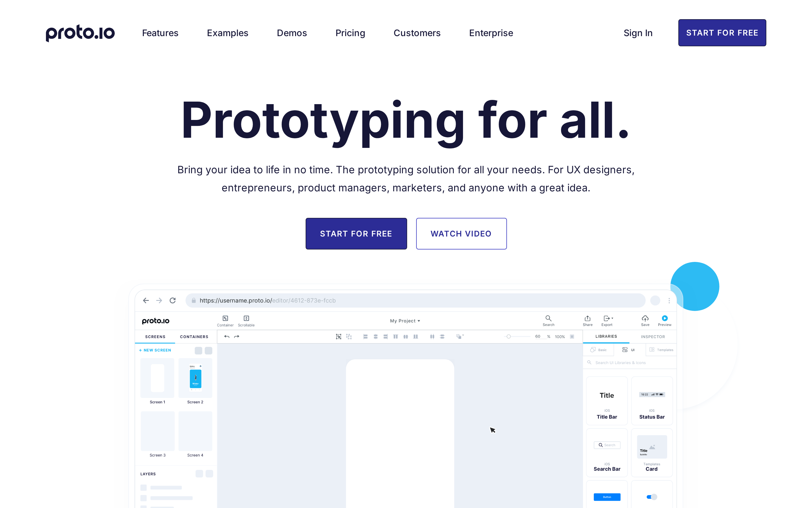Image resolution: width=812 pixels, height=508 pixels.
Task: Click the distribute vertically icon
Action: pos(442,336)
